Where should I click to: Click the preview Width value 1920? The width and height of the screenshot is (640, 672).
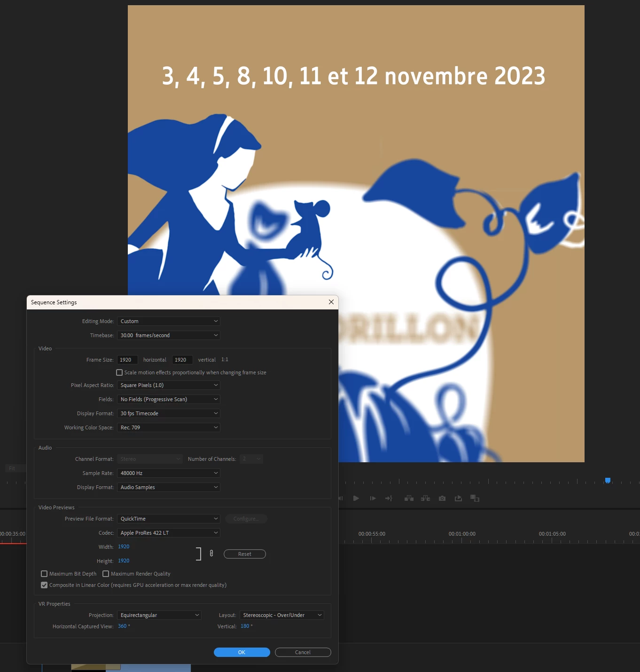tap(124, 546)
